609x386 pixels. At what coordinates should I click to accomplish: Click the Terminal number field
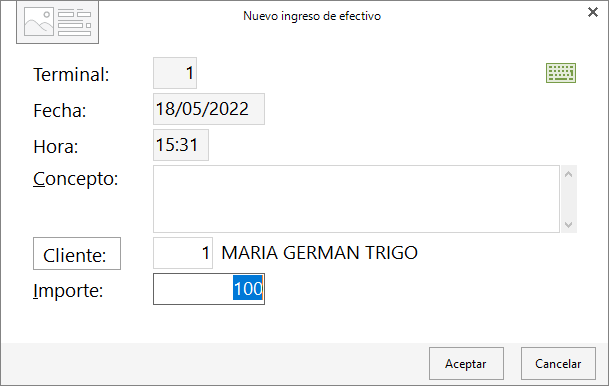pyautogui.click(x=175, y=73)
